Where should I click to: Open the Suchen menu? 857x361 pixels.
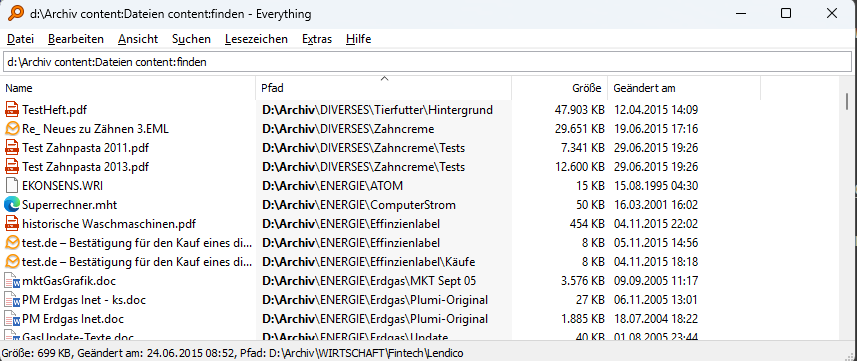191,39
